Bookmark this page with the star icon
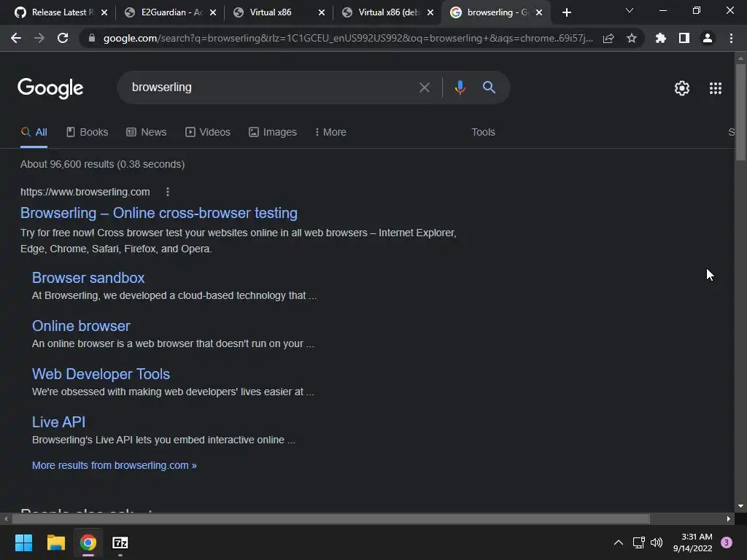The width and height of the screenshot is (747, 560). point(632,38)
